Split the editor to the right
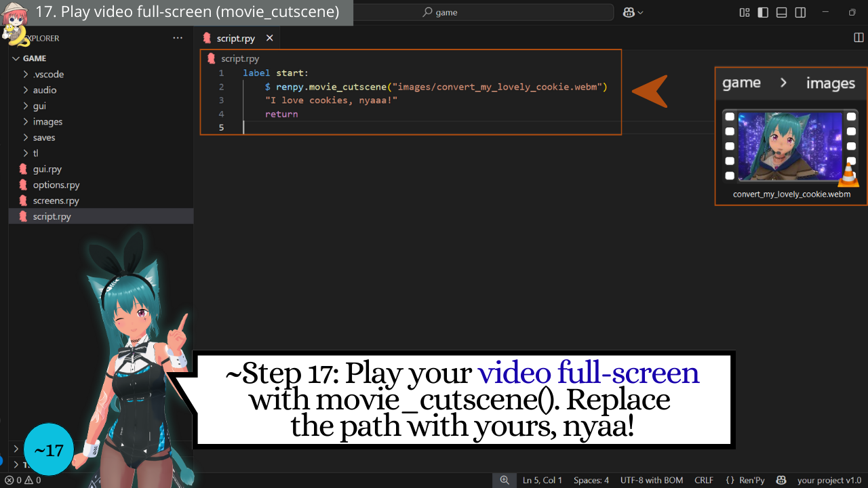Image resolution: width=868 pixels, height=488 pixels. point(859,38)
